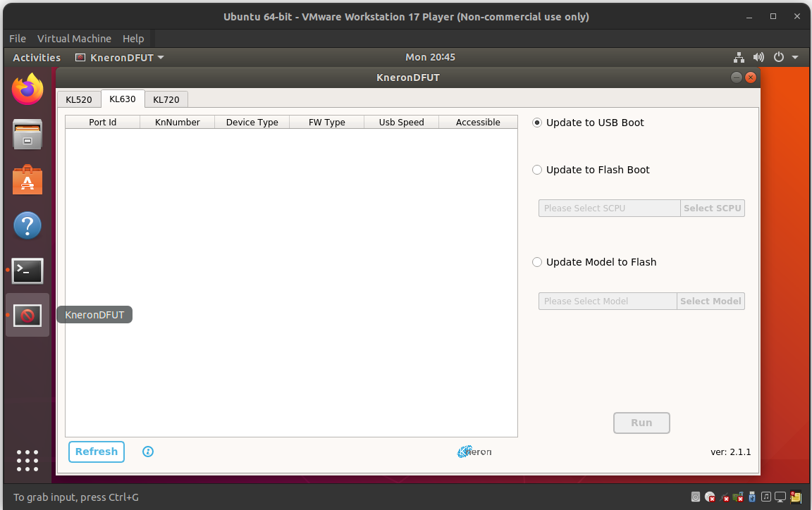
Task: Open the network status icon in top bar
Action: [x=739, y=58]
